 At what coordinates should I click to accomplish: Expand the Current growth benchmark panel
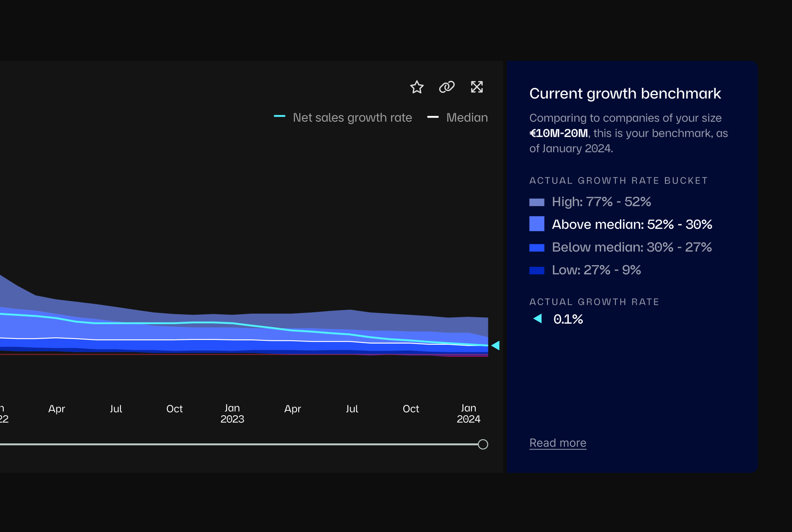click(625, 93)
